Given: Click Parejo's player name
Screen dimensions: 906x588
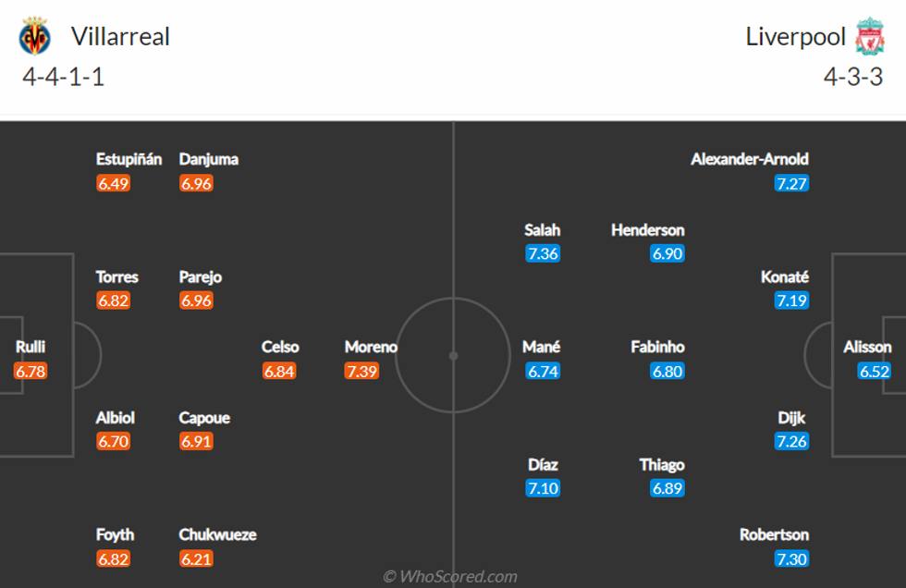Looking at the screenshot, I should click(201, 276).
